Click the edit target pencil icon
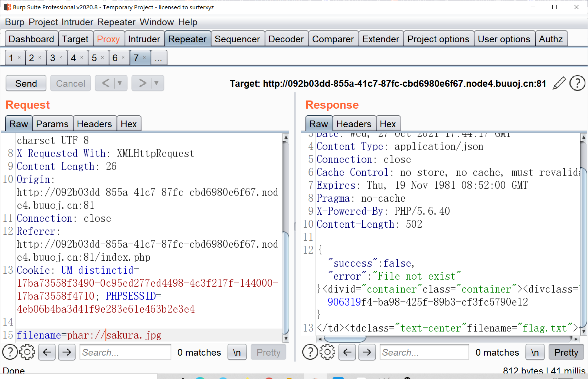Viewport: 588px width, 379px height. 559,83
